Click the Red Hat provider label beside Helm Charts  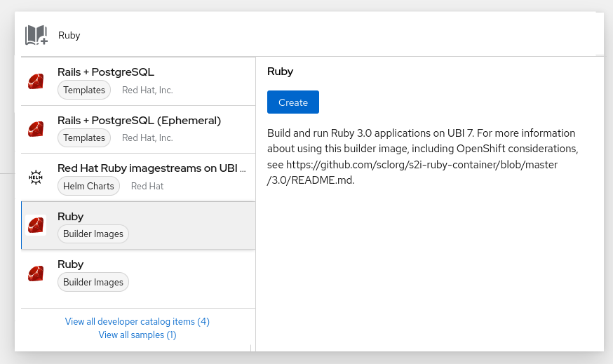click(x=147, y=186)
